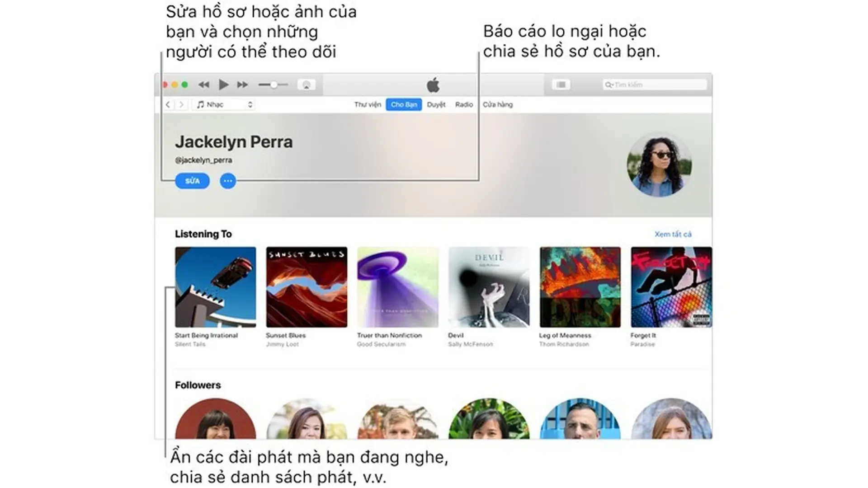This screenshot has height=488, width=868.
Task: Click the Paradise artist name
Action: (x=642, y=344)
